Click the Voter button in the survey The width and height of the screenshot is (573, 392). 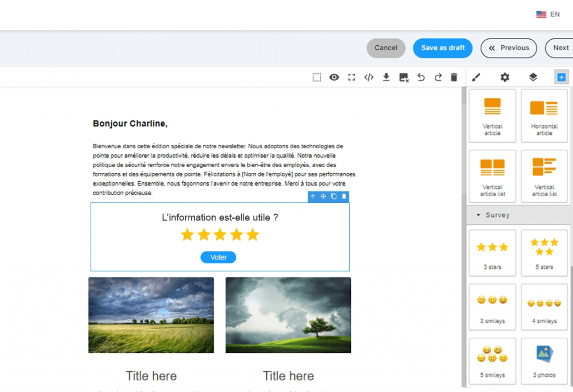coord(218,257)
